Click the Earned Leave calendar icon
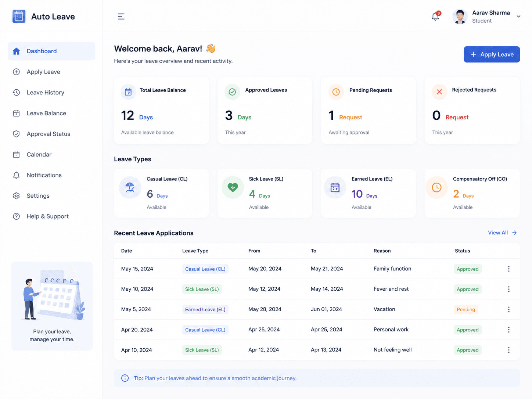 [x=335, y=187]
